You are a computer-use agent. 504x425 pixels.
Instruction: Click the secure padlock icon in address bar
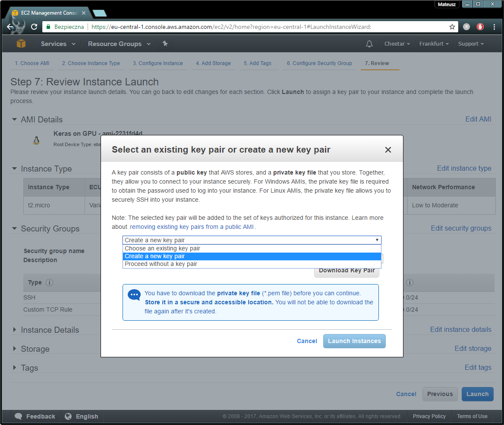48,27
